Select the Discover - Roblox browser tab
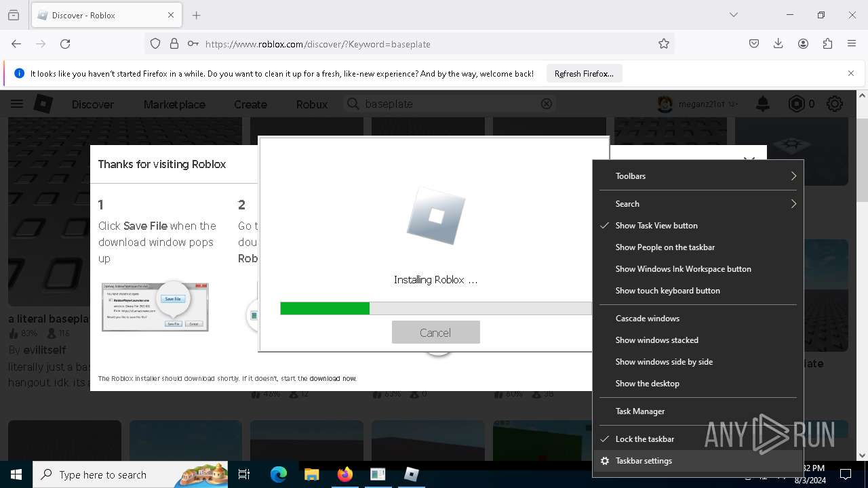Image resolution: width=868 pixels, height=488 pixels. coord(106,15)
